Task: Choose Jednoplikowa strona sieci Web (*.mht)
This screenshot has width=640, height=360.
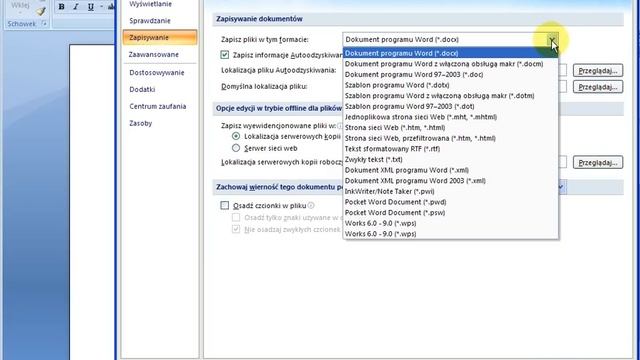Action: coord(451,117)
